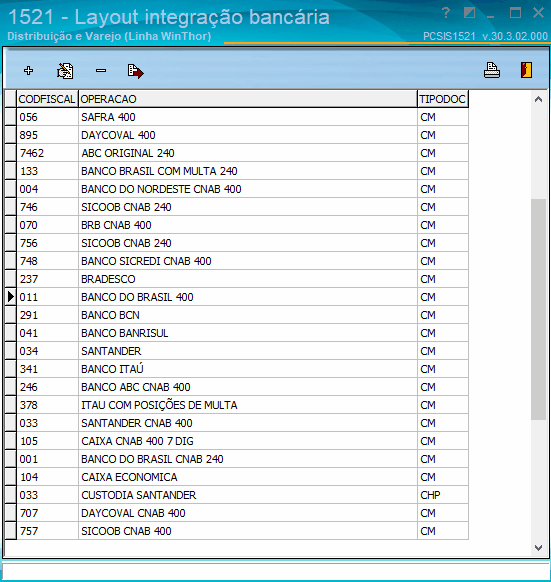Select CAIXA CNAB 400 7 DIG
The width and height of the screenshot is (551, 582).
pos(237,441)
